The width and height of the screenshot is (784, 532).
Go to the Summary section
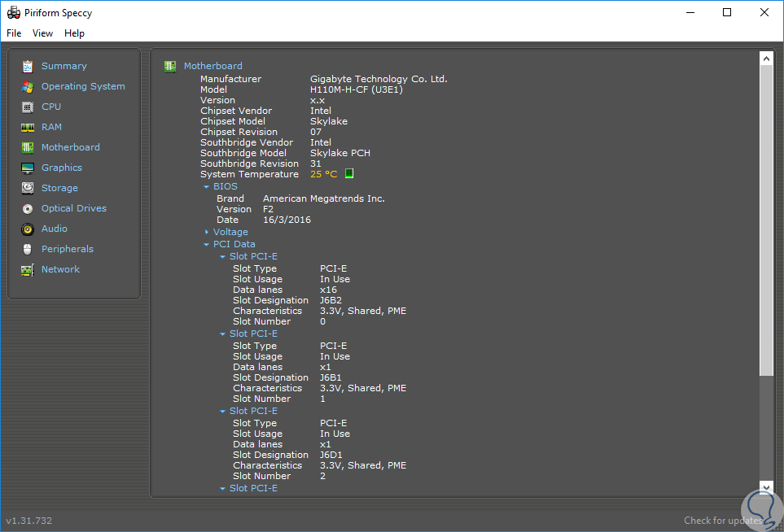64,66
